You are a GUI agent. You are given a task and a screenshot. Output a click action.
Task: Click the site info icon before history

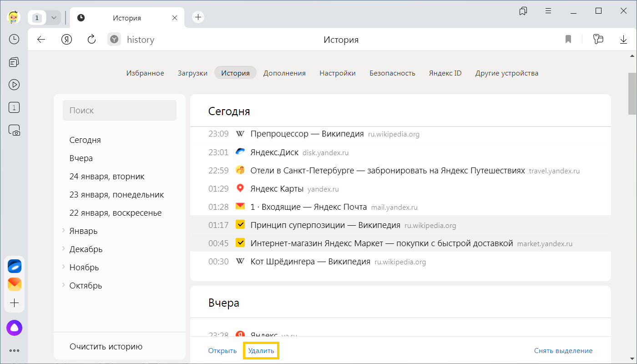tap(114, 40)
